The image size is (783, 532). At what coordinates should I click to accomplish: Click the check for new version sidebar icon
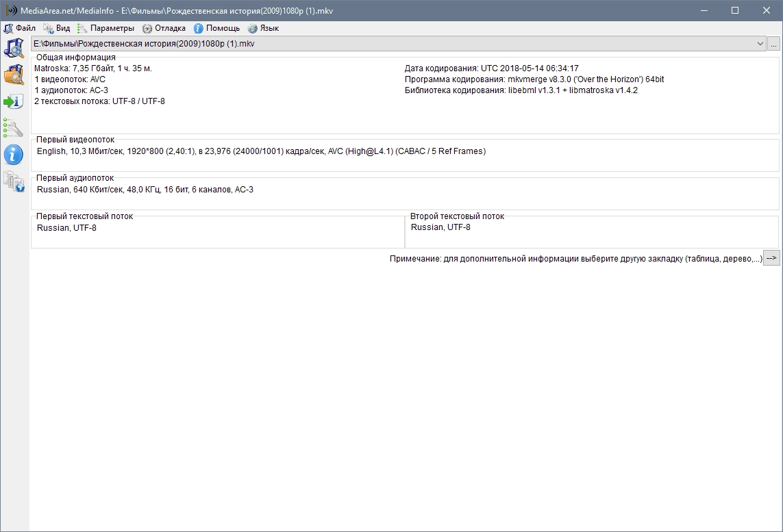pyautogui.click(x=14, y=181)
